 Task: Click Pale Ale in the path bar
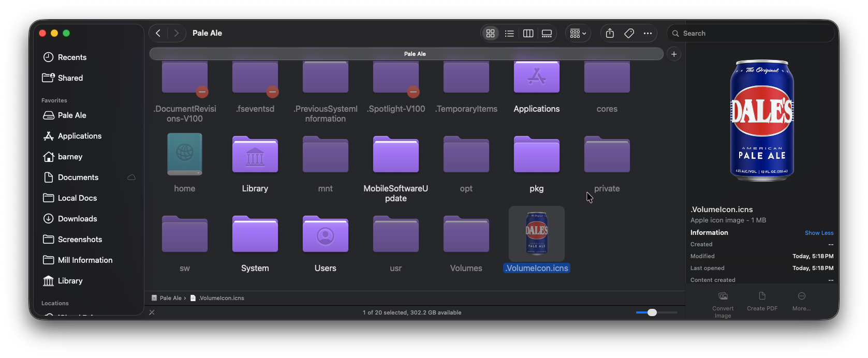coord(170,298)
